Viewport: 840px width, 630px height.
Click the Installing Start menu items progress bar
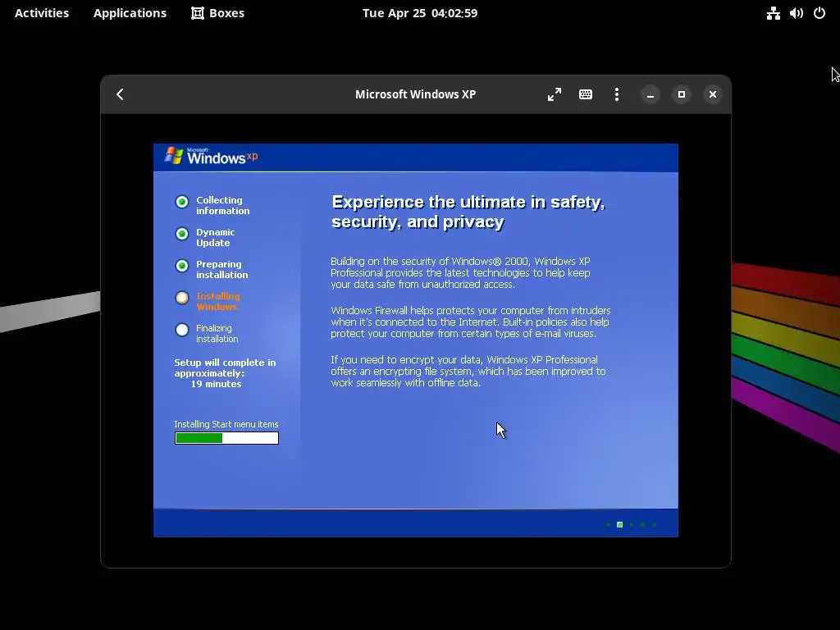(x=226, y=438)
